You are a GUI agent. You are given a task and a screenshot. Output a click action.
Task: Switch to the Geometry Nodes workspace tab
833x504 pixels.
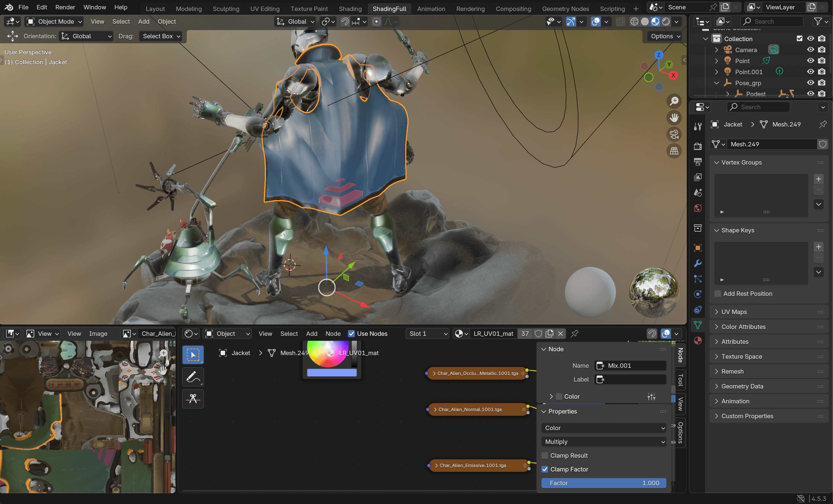point(565,9)
